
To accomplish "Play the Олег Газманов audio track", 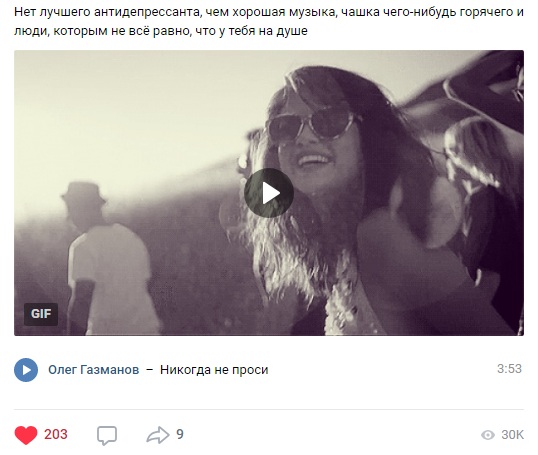I will click(26, 370).
